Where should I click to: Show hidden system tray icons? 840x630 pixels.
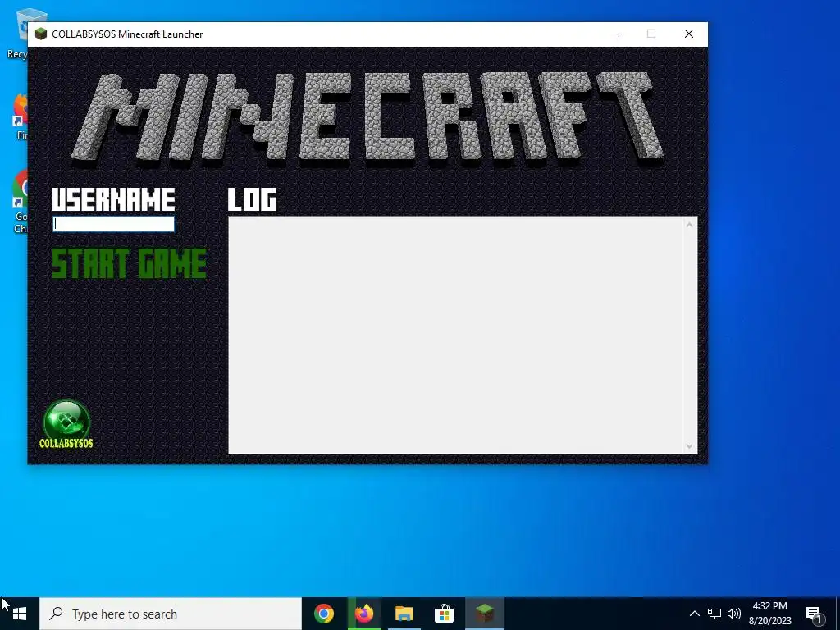click(694, 614)
